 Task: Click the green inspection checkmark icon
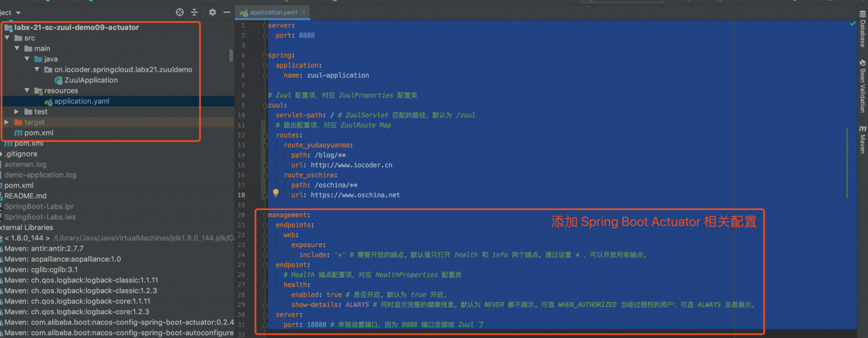coord(852,24)
